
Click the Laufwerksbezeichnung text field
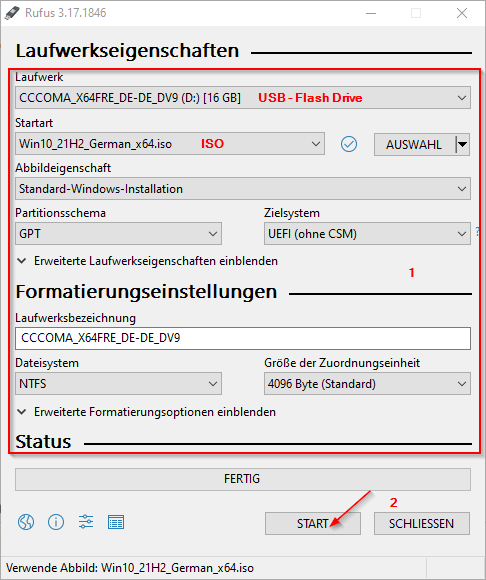243,338
